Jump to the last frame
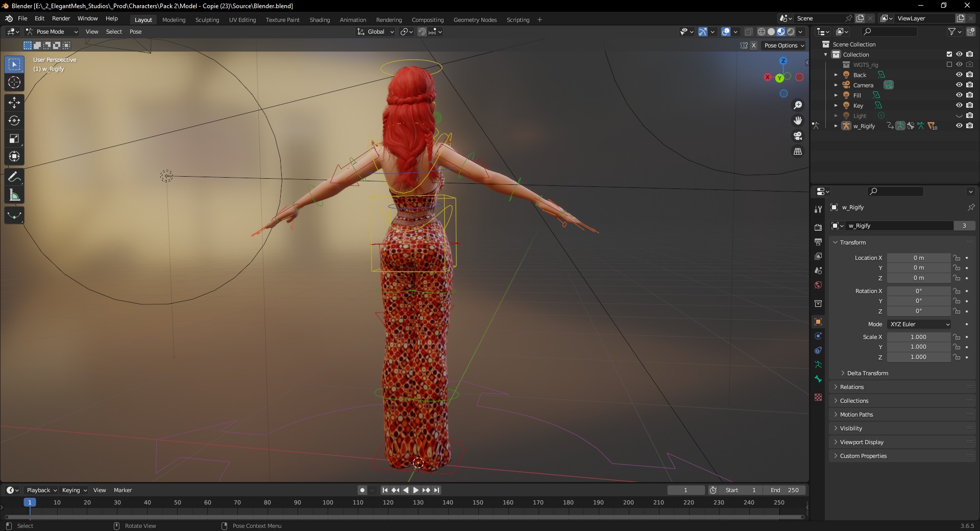980x531 pixels. [x=437, y=490]
